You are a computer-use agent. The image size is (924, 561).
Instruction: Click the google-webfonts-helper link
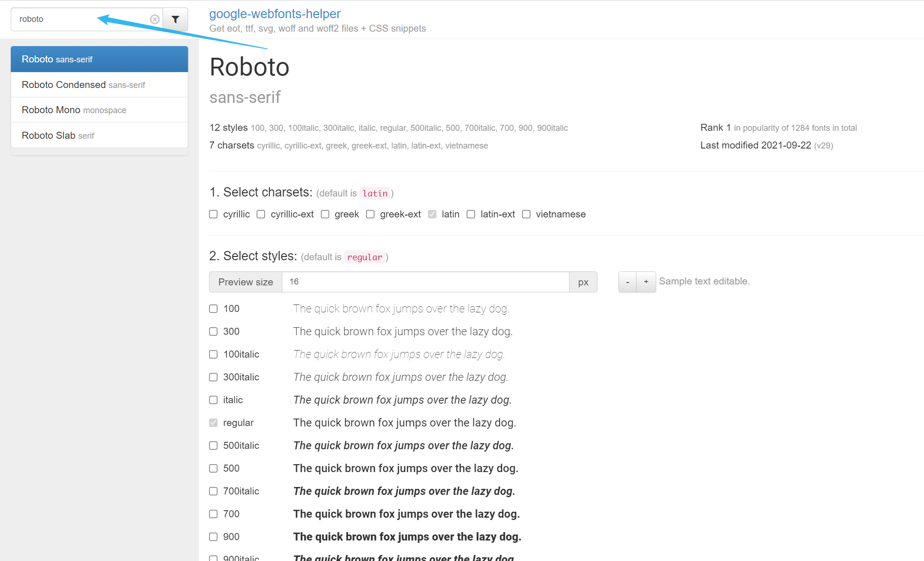click(275, 13)
